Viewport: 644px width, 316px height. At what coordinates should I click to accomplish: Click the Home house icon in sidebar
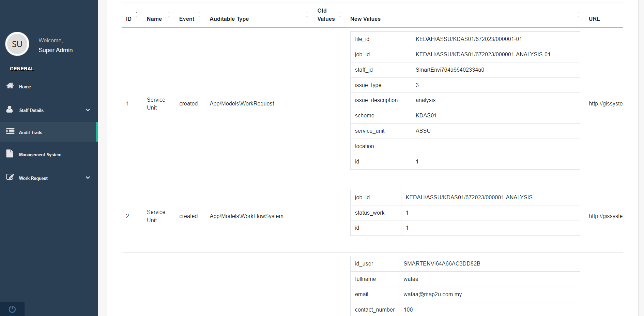10,86
